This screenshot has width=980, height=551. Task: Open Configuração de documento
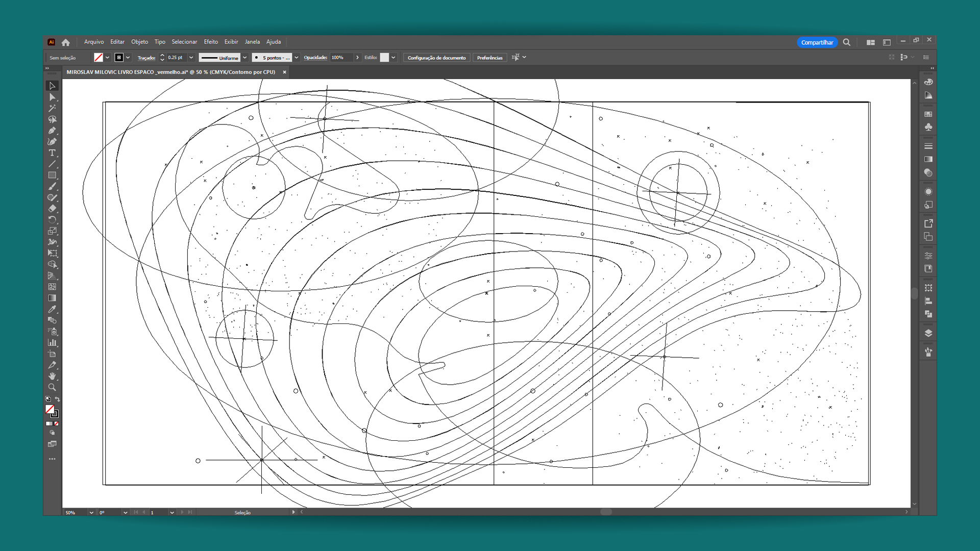pyautogui.click(x=436, y=58)
